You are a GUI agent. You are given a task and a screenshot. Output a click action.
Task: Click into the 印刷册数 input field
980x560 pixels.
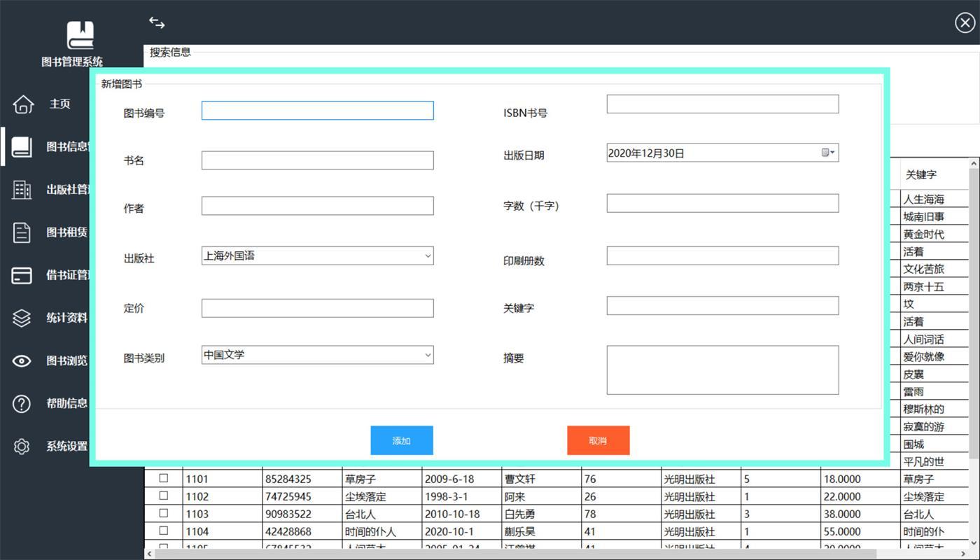coord(722,255)
